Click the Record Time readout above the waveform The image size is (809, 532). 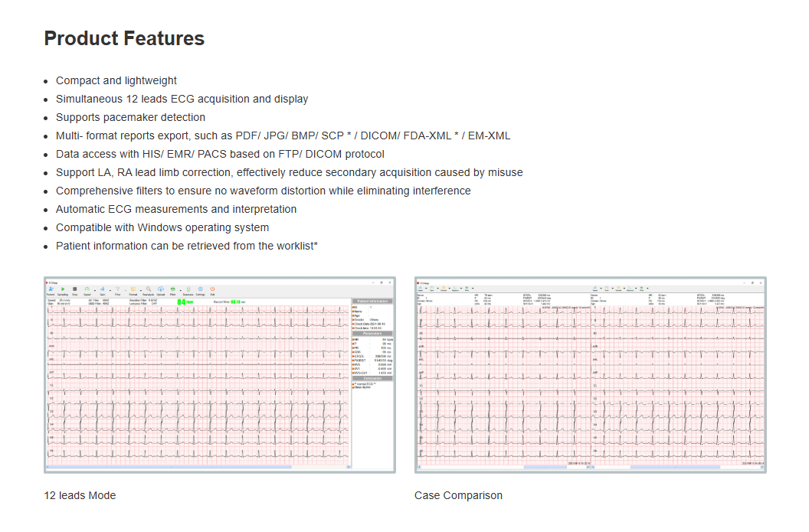tap(230, 302)
